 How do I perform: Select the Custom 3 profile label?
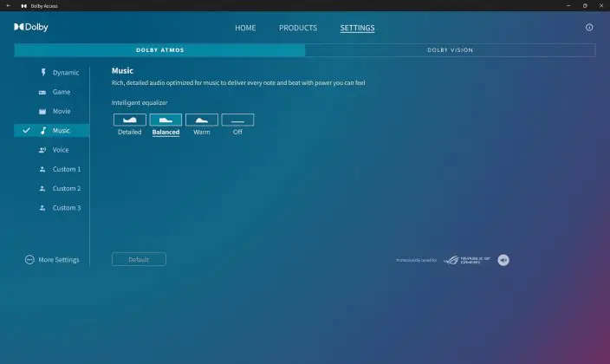[67, 208]
